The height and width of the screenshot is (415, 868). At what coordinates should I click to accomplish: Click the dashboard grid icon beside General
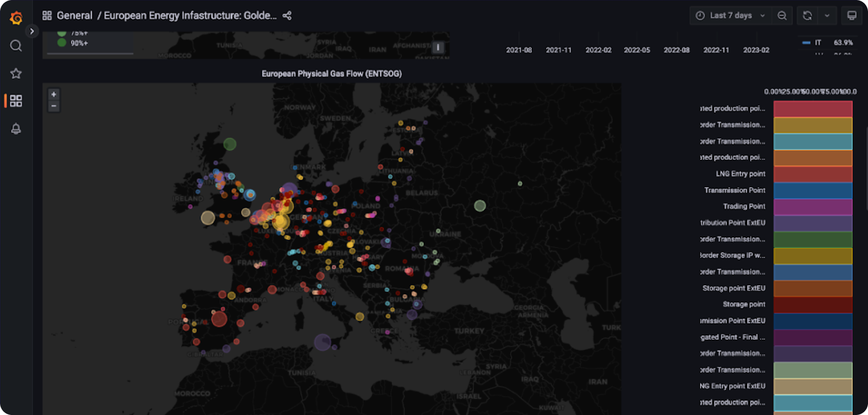tap(47, 16)
